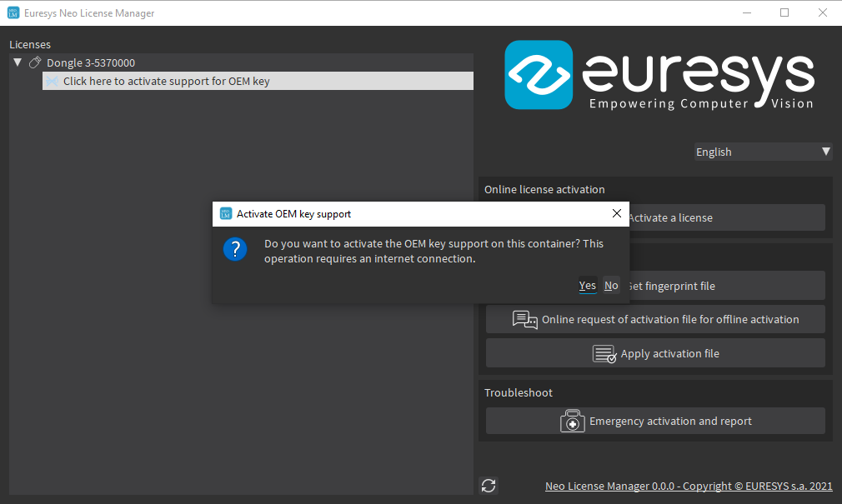Click the Apply activation file document icon
The width and height of the screenshot is (842, 504).
pyautogui.click(x=604, y=354)
